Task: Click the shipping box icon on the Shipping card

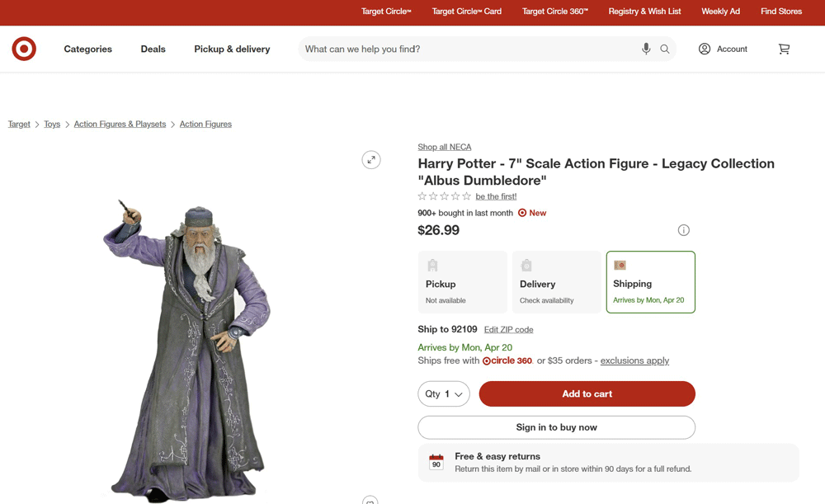Action: (x=620, y=265)
